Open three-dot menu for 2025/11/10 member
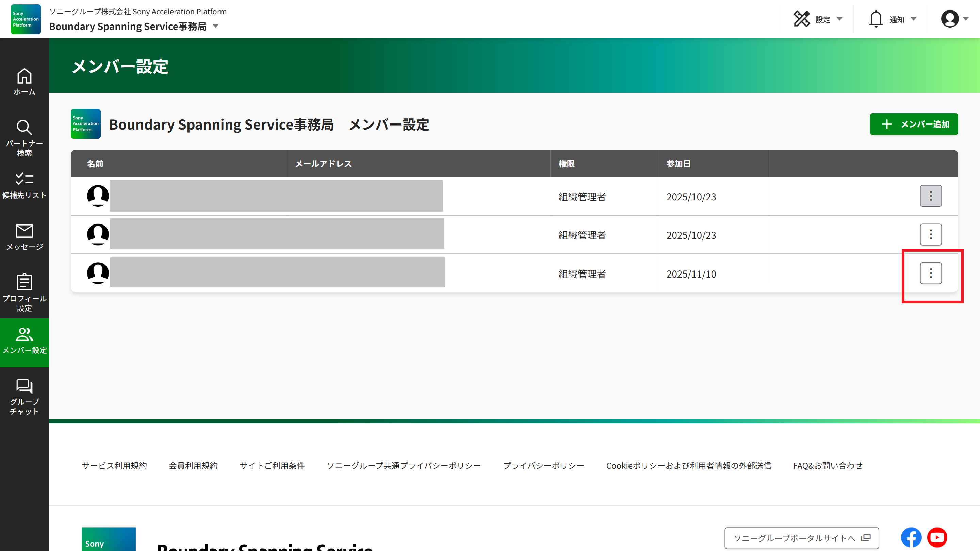Image resolution: width=980 pixels, height=551 pixels. tap(931, 273)
